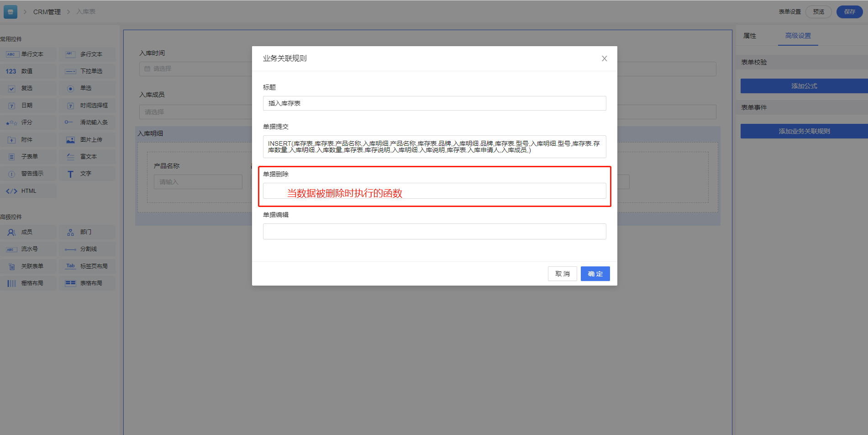Pick the linked form (关联表单) control icon

tap(12, 266)
